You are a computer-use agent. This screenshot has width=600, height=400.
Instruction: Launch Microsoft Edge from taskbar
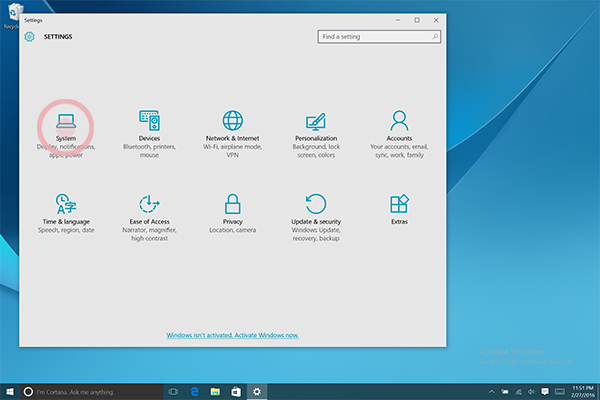[194, 392]
